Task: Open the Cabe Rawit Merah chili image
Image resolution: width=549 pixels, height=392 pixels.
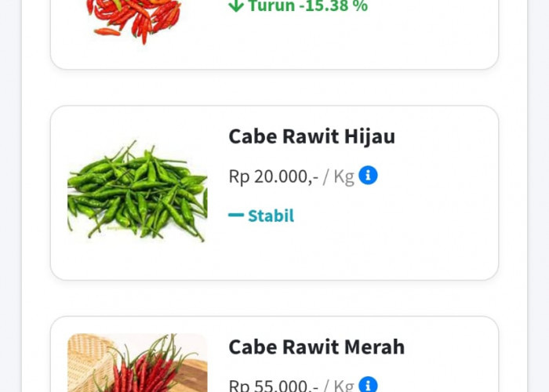Action: [x=137, y=365]
